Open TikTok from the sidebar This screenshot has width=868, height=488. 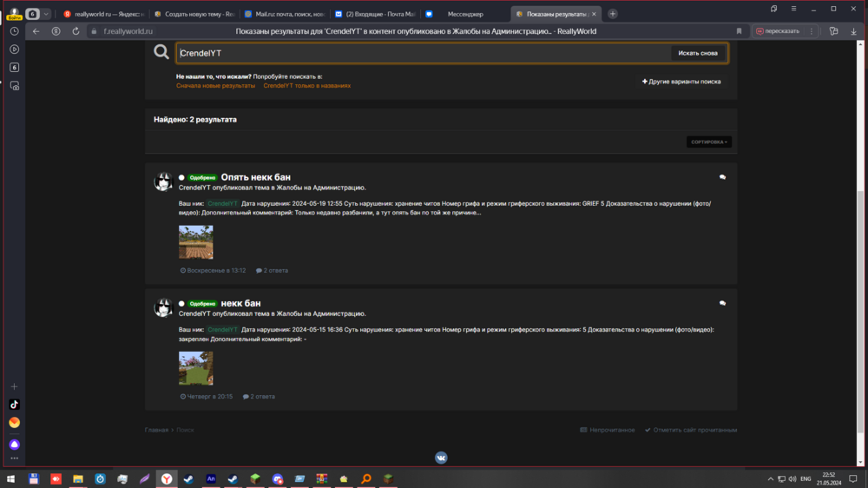[x=15, y=405]
